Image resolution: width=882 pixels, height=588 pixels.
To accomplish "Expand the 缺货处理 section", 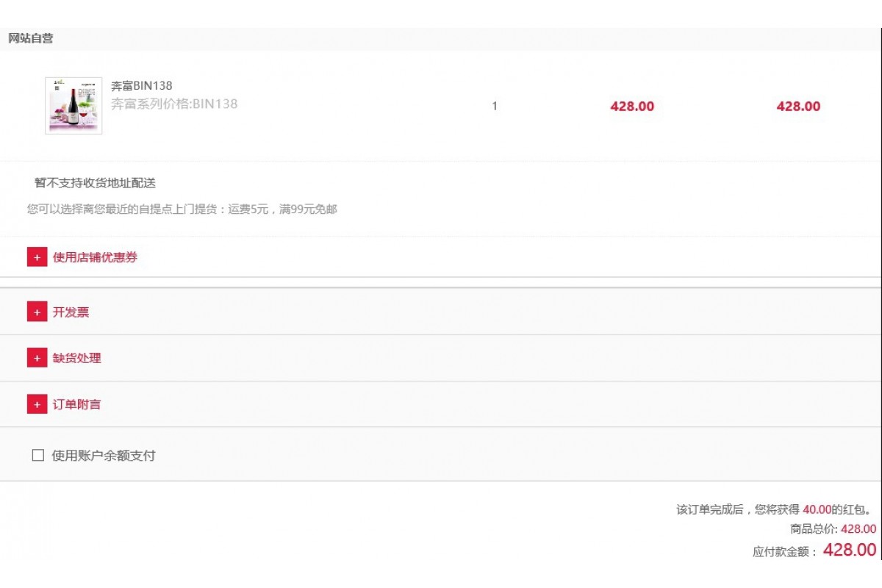I will [x=76, y=358].
